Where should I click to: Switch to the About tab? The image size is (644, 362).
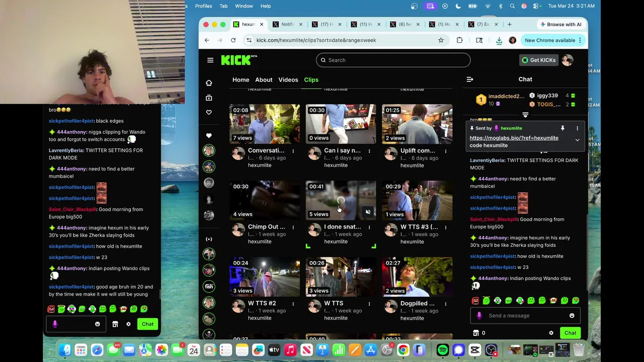(x=264, y=79)
